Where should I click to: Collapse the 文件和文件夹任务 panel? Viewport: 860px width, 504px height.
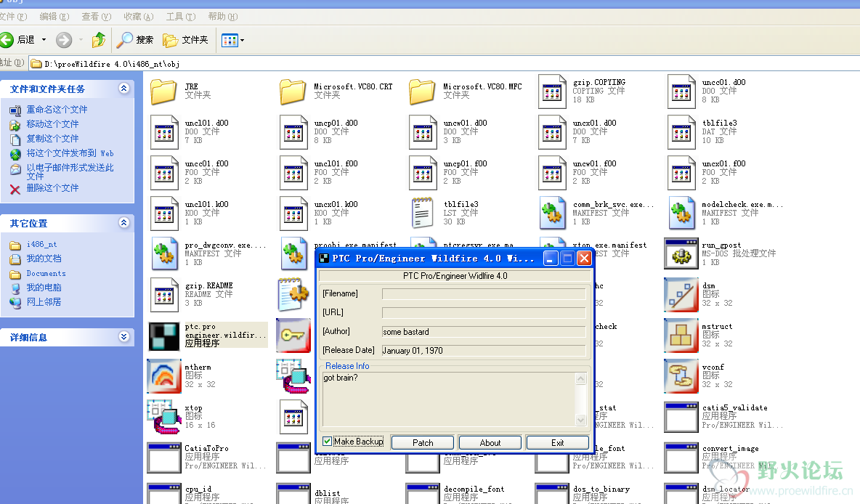124,89
